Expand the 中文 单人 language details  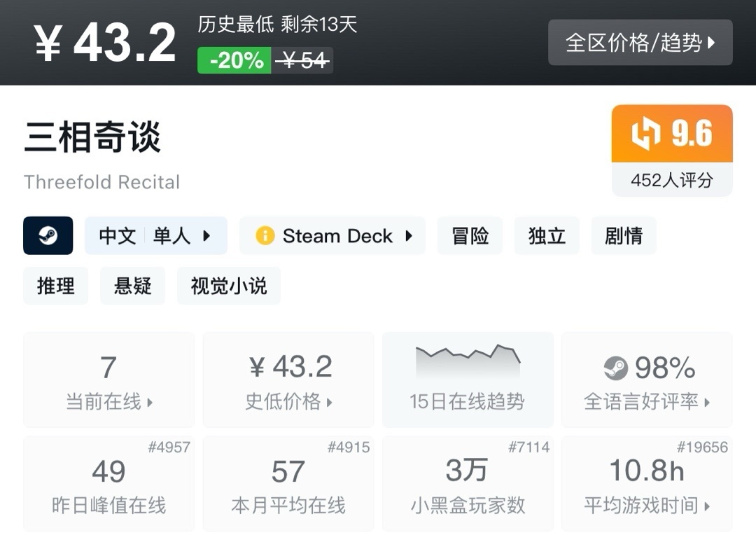[x=155, y=236]
